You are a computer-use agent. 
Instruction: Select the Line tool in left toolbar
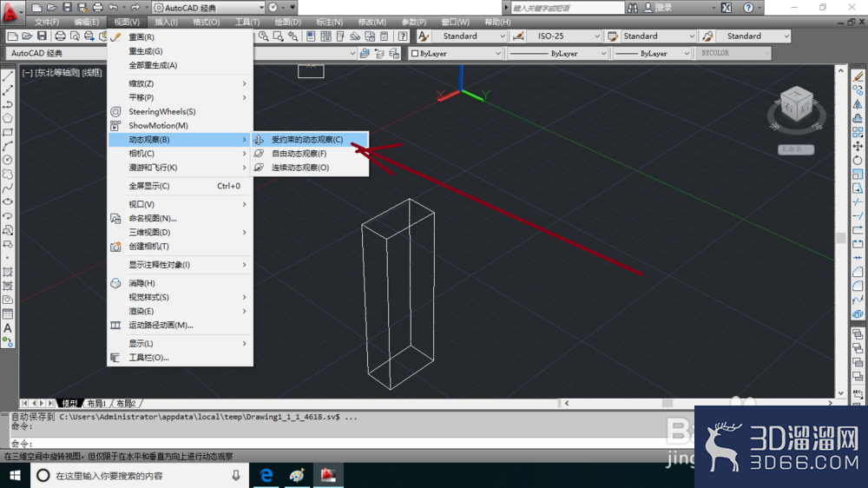8,76
